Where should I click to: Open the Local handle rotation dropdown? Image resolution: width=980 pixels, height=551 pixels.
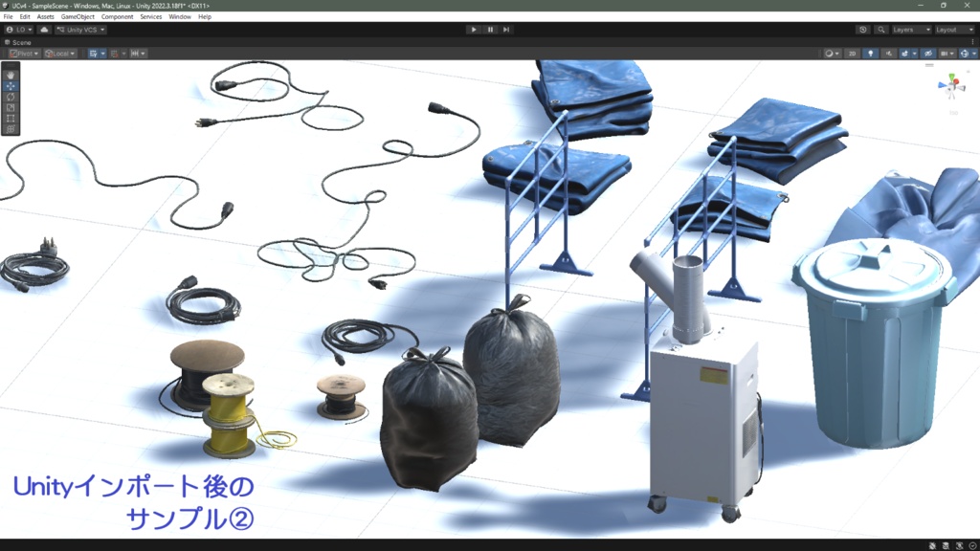pos(60,54)
